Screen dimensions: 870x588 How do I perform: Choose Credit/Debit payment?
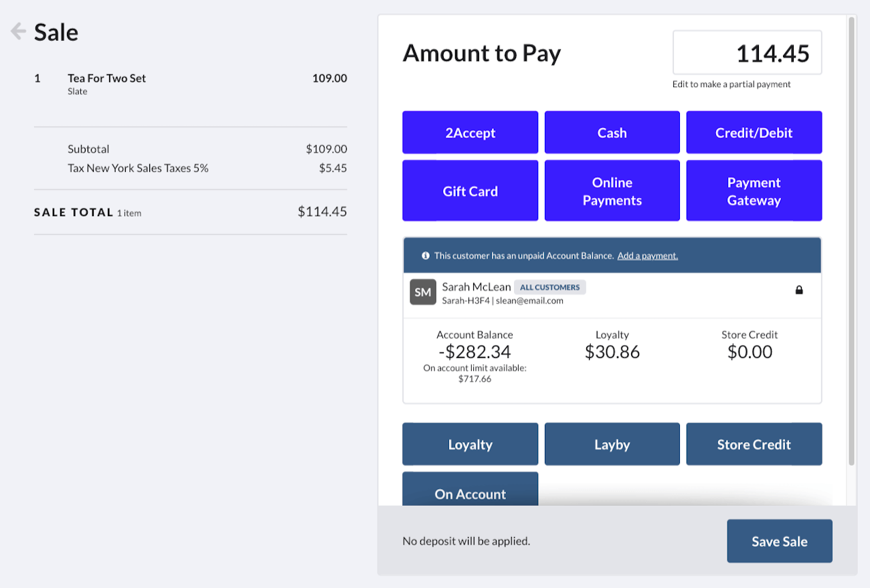coord(754,132)
